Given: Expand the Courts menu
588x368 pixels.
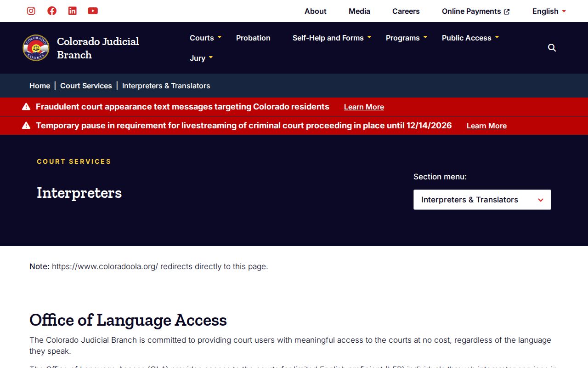Looking at the screenshot, I should 205,38.
